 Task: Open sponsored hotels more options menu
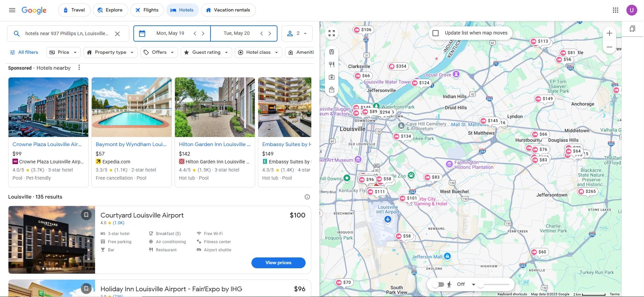pos(79,68)
